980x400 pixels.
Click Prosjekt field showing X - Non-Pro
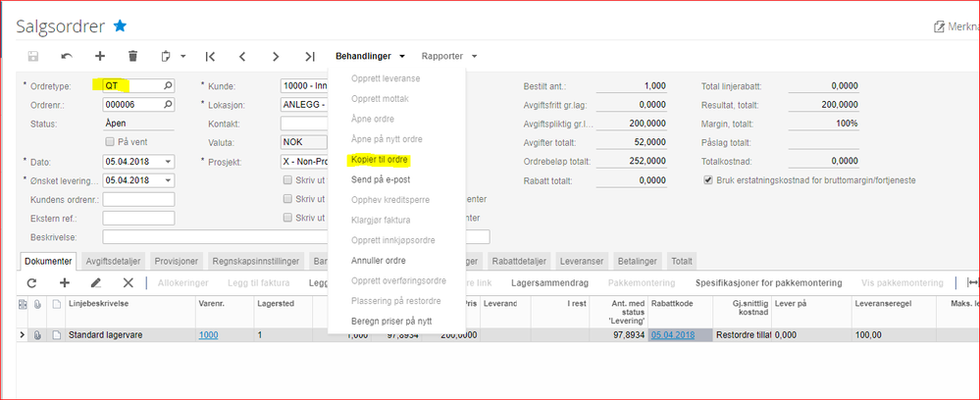304,162
